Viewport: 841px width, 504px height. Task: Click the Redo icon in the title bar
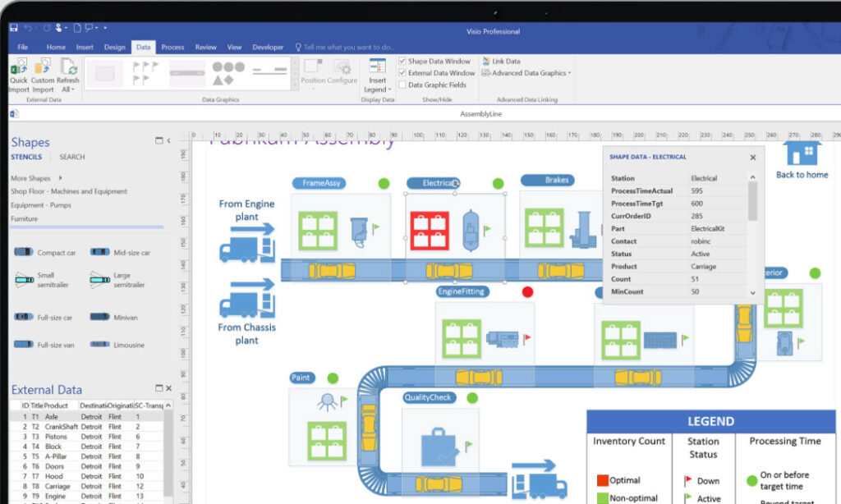[47, 27]
